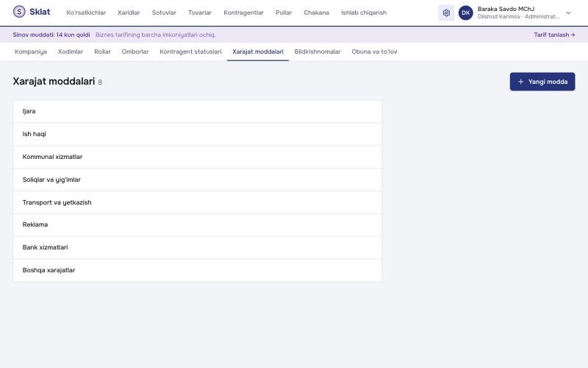Select the Transport va yetkazish row

point(197,202)
